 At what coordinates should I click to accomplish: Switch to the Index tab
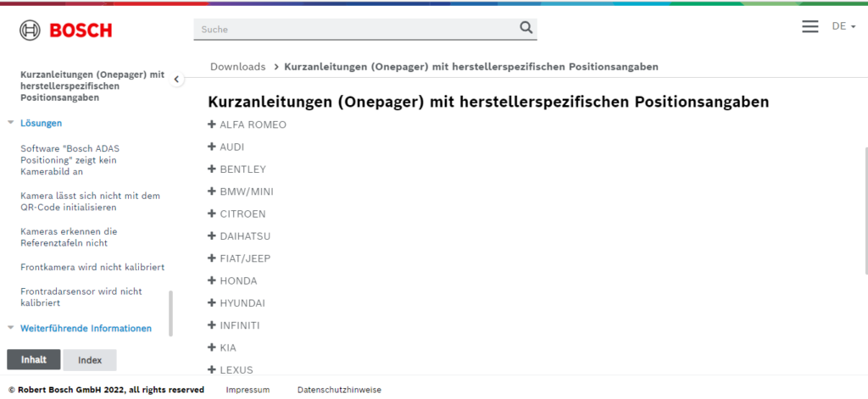pos(90,360)
